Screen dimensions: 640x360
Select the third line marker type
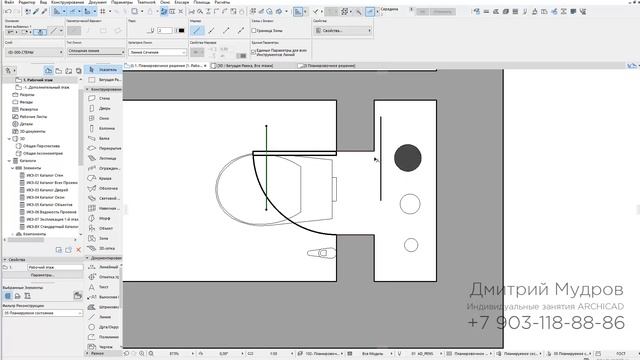point(226,31)
